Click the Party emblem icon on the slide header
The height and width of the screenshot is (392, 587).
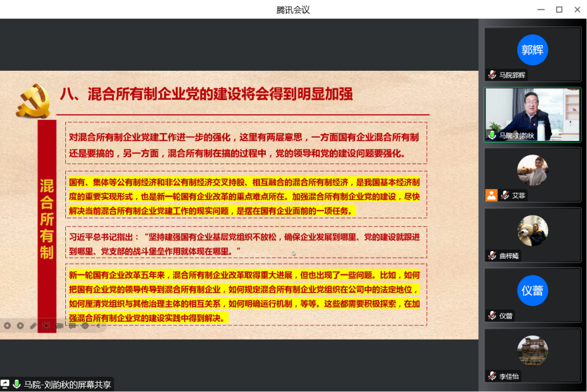pos(34,99)
